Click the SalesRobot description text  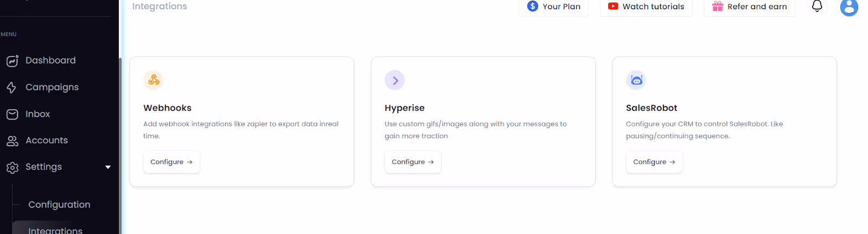pos(705,130)
